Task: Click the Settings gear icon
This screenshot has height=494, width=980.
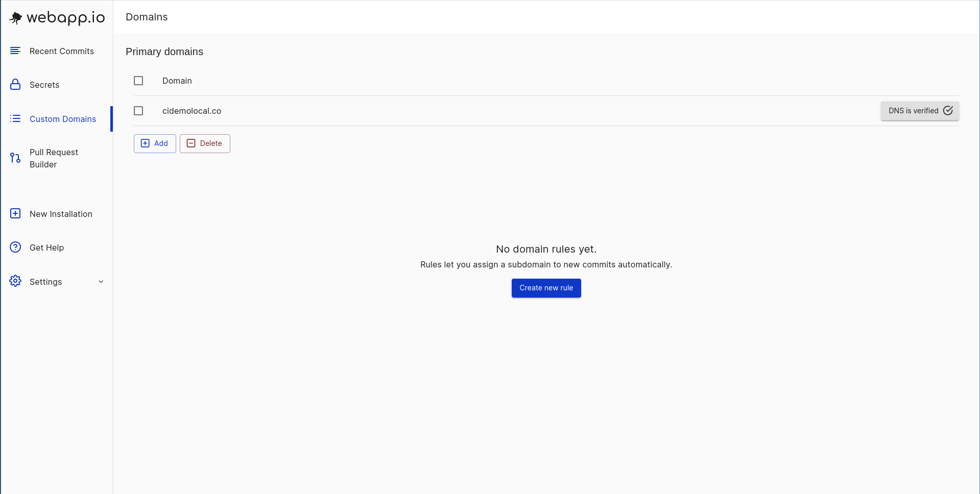Action: click(15, 281)
